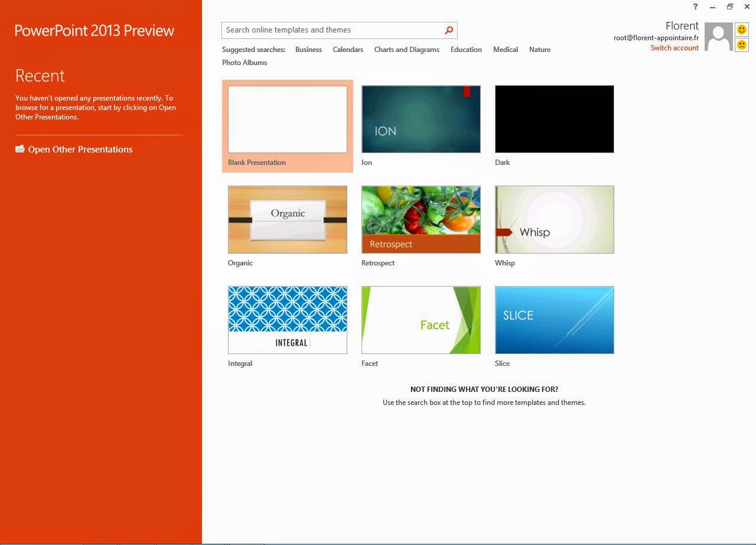756x545 pixels.
Task: Search suggested category Business
Action: pyautogui.click(x=308, y=50)
